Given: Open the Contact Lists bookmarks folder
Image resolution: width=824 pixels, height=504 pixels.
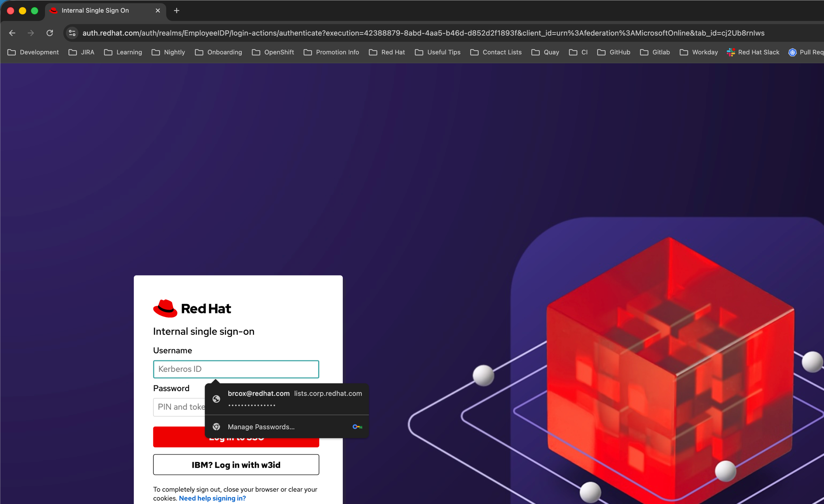Looking at the screenshot, I should (x=496, y=52).
